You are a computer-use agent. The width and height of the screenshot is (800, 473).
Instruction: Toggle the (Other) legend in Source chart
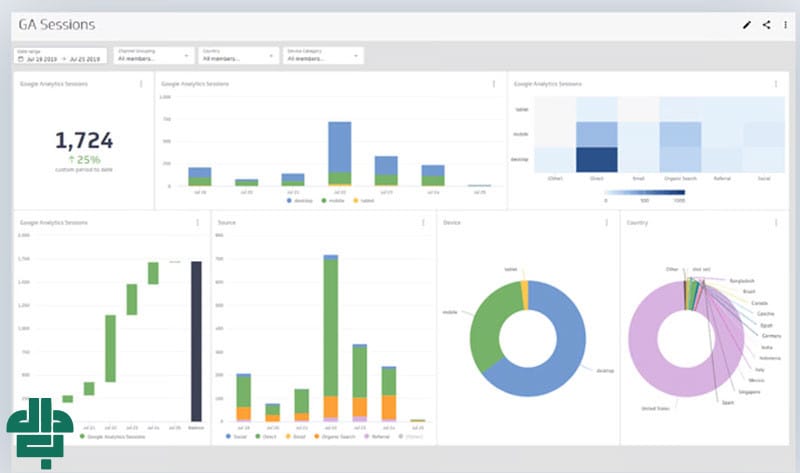(411, 437)
